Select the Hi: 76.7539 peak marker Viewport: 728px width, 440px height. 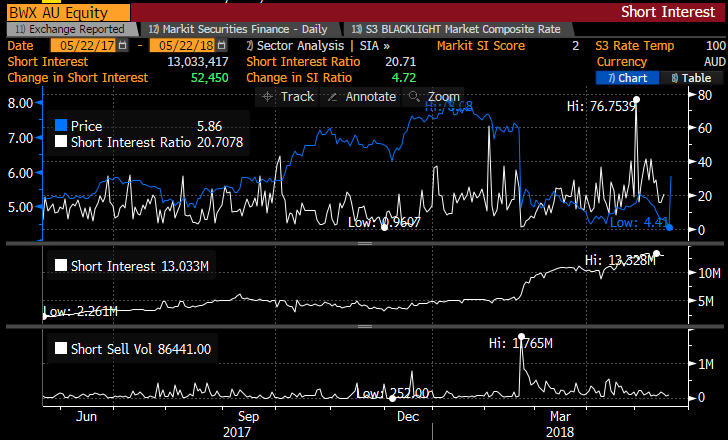tap(636, 100)
